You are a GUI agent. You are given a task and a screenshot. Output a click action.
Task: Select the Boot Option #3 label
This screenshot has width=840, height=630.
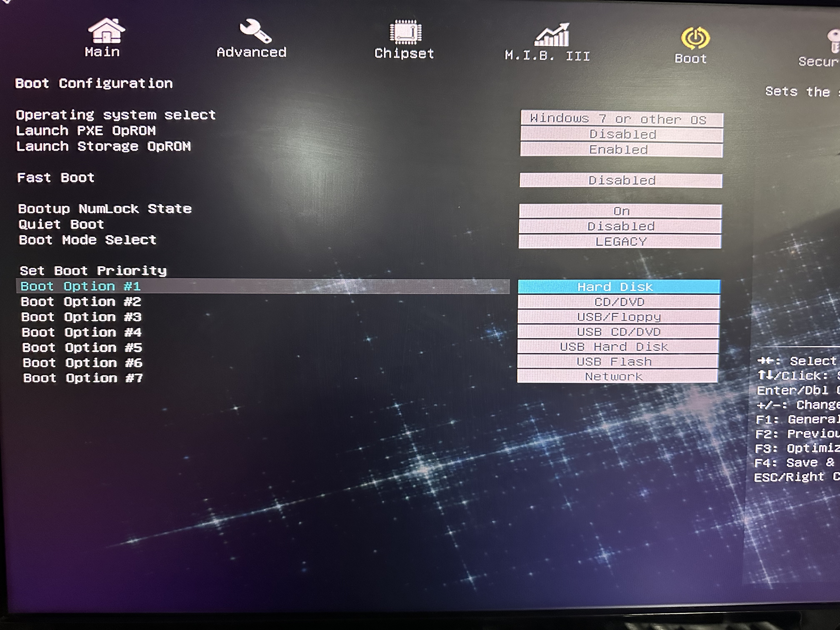[x=81, y=317]
